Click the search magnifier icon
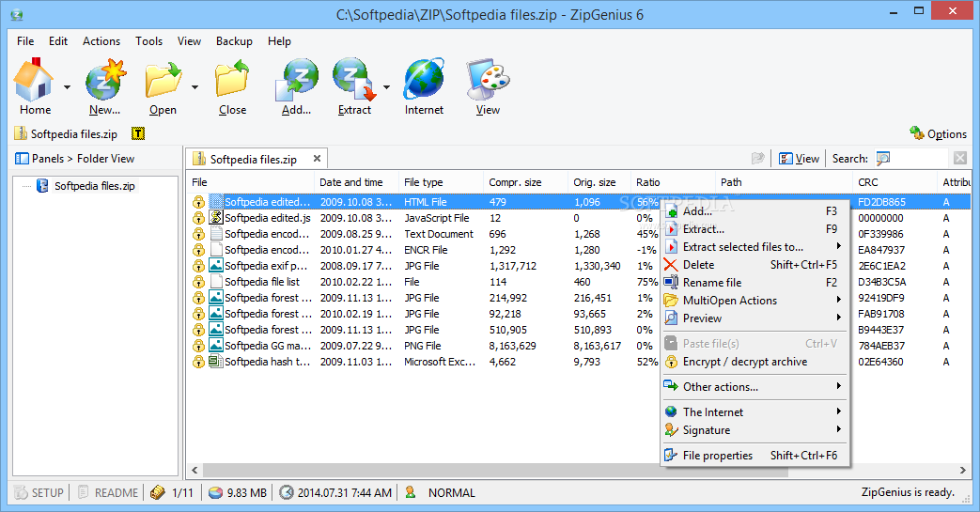980x512 pixels. point(883,159)
